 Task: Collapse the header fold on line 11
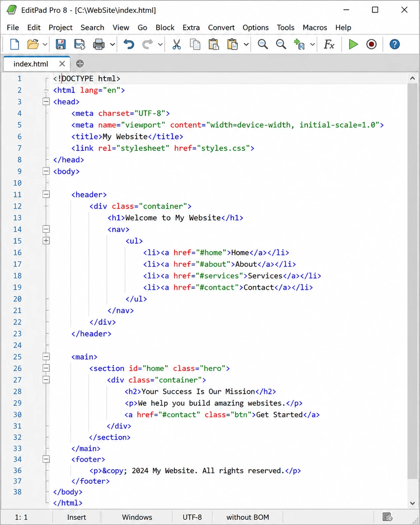click(x=46, y=194)
